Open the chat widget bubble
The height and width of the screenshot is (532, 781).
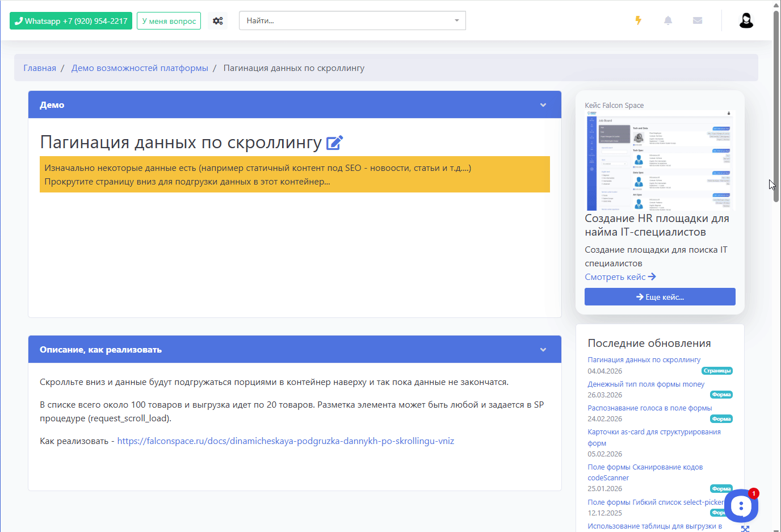[x=741, y=505]
